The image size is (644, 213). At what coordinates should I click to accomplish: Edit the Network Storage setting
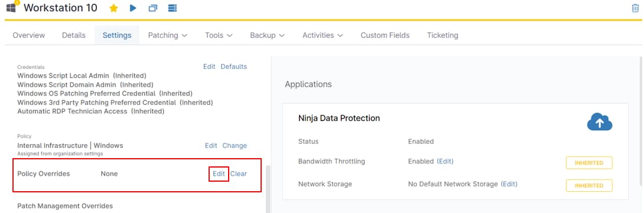tap(509, 184)
